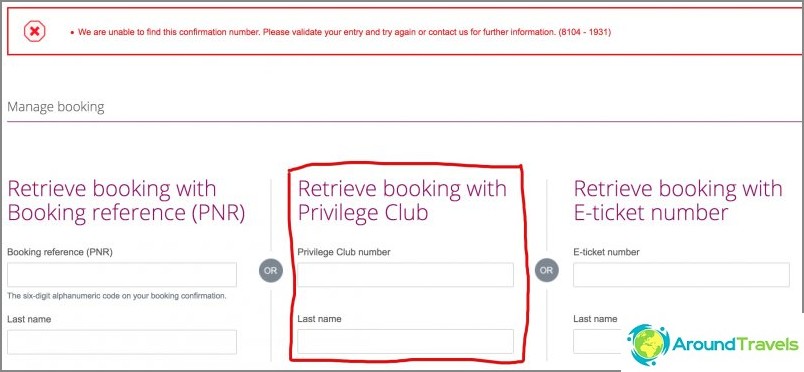The width and height of the screenshot is (804, 372).
Task: Click the AroundTravels globe logo
Action: tap(648, 344)
